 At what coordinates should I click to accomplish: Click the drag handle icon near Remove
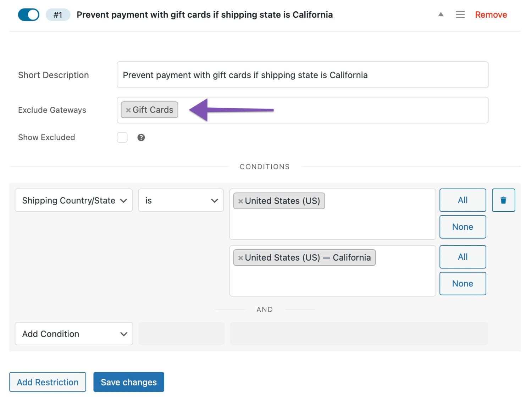coord(460,15)
